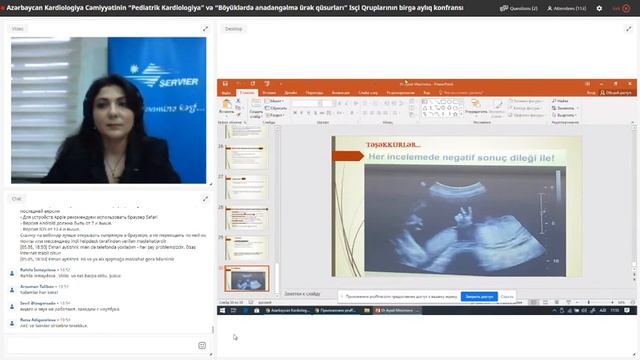
Task: Click the Share button in PowerPoint
Action: pyautogui.click(x=616, y=93)
